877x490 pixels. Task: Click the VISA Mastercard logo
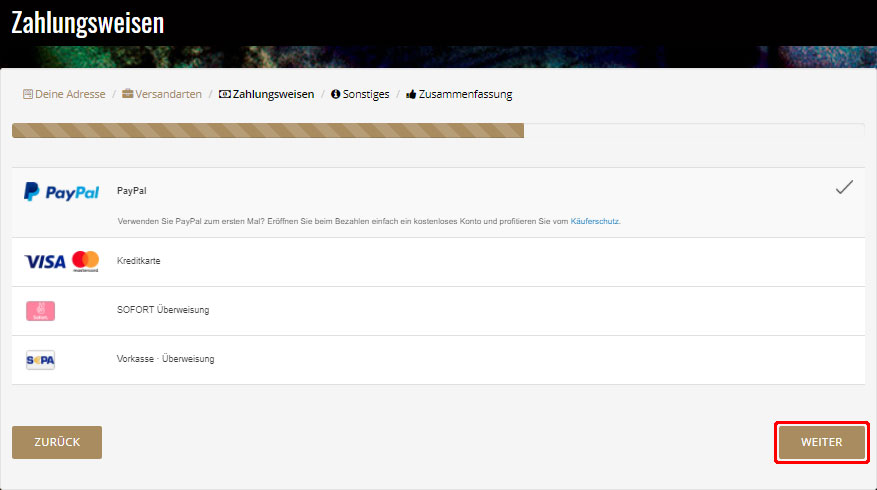pyautogui.click(x=61, y=261)
